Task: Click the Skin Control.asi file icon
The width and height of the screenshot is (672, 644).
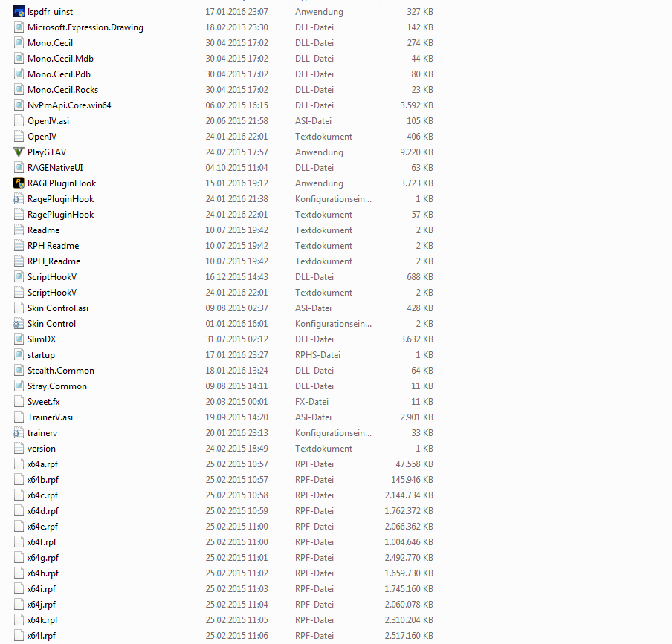Action: (19, 308)
